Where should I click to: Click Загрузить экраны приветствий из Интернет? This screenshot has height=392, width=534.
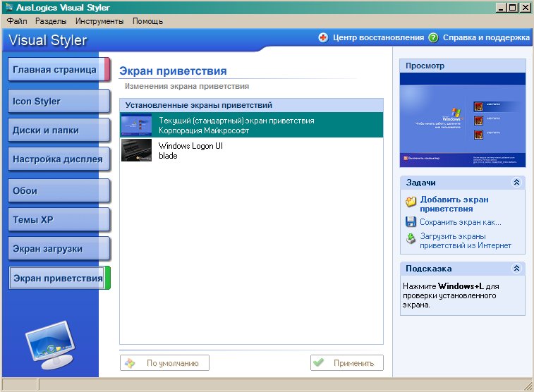point(466,240)
